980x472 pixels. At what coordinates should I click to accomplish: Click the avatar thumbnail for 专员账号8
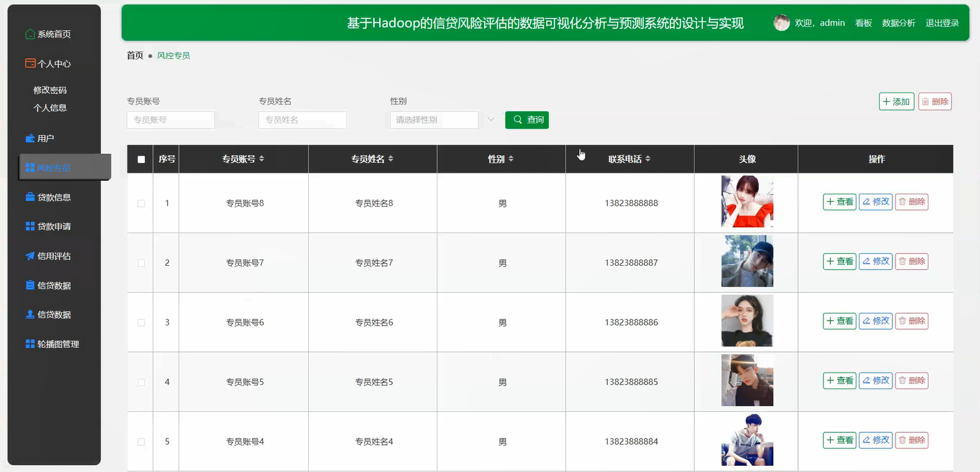tap(747, 201)
